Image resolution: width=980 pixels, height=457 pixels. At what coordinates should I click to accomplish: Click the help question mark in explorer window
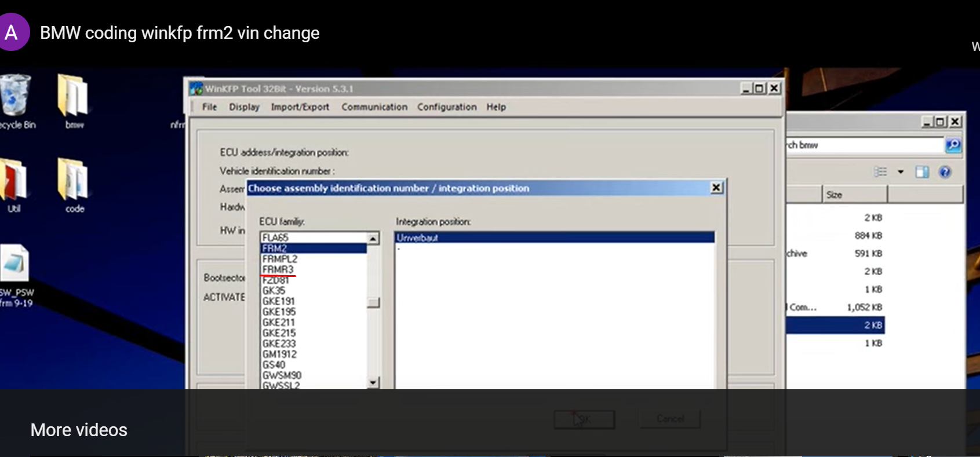pyautogui.click(x=945, y=172)
